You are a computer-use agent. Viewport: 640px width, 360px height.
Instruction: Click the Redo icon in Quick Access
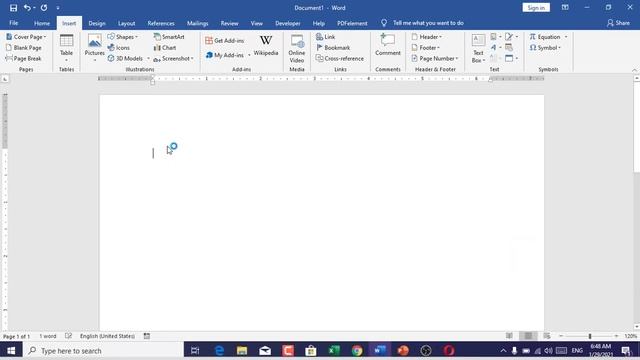44,8
